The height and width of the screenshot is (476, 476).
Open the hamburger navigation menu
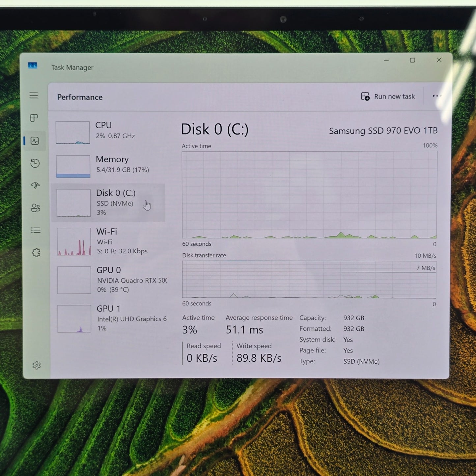[34, 96]
